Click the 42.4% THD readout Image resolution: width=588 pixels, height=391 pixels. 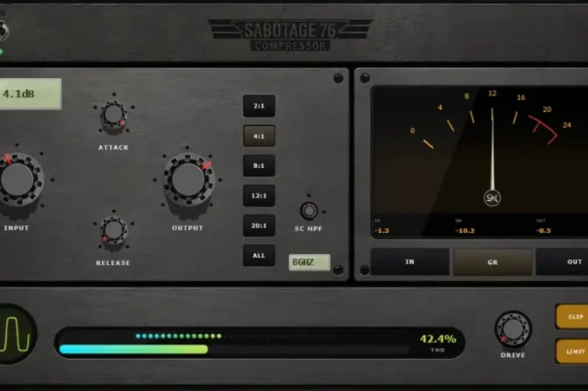tap(438, 339)
